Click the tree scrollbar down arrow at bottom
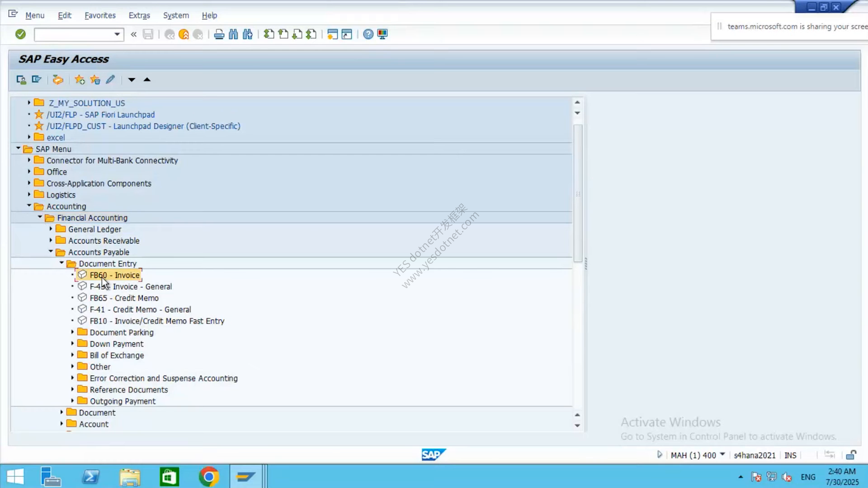 tap(577, 426)
